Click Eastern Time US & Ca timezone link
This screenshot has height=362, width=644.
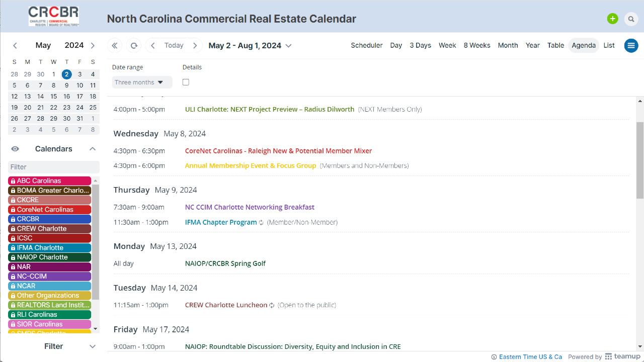click(x=530, y=357)
